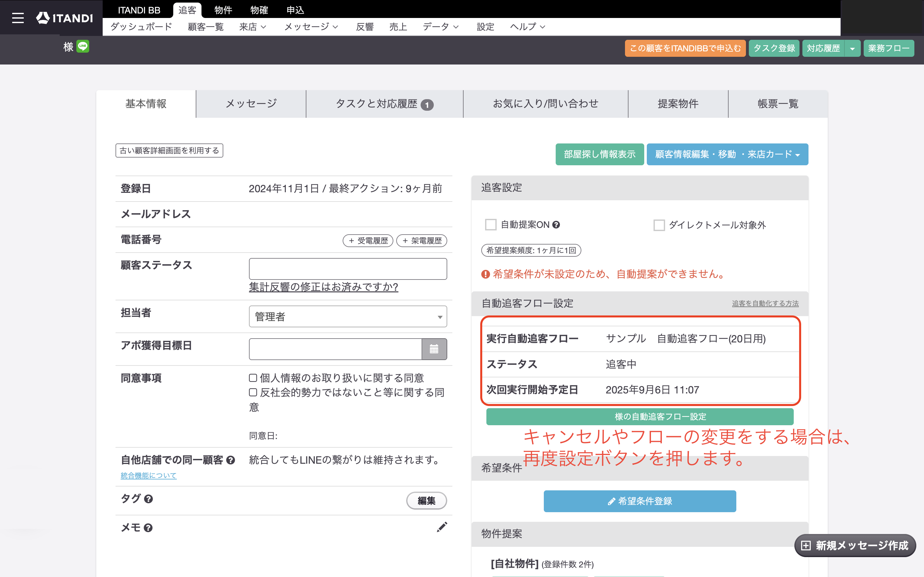The image size is (924, 577).
Task: Open 反響 in navigation
Action: (365, 27)
